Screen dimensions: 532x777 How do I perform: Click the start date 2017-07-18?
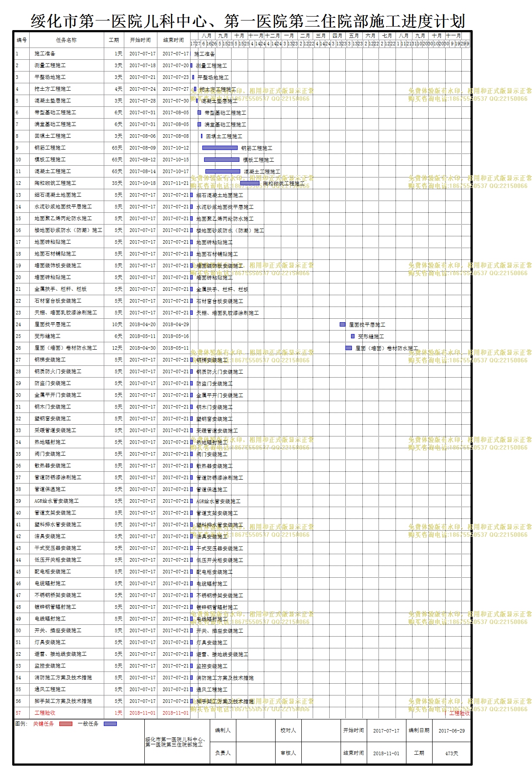[143, 65]
